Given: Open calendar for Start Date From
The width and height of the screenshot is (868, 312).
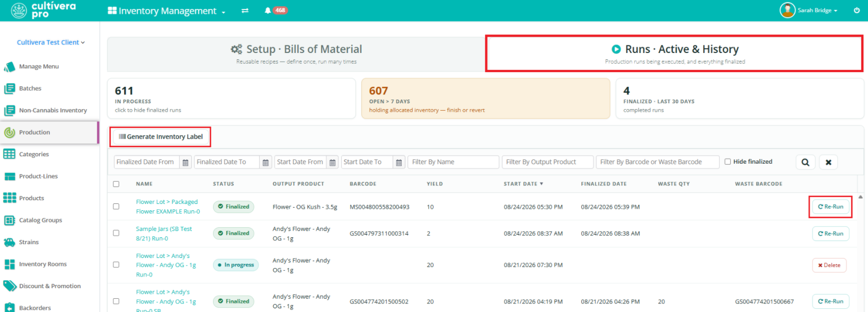Looking at the screenshot, I should click(x=332, y=162).
